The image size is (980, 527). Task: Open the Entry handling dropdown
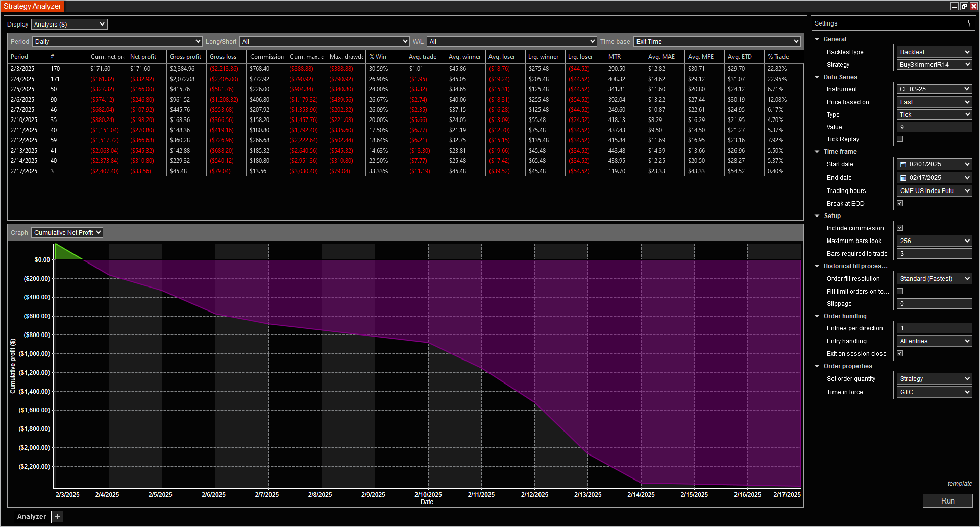(934, 341)
